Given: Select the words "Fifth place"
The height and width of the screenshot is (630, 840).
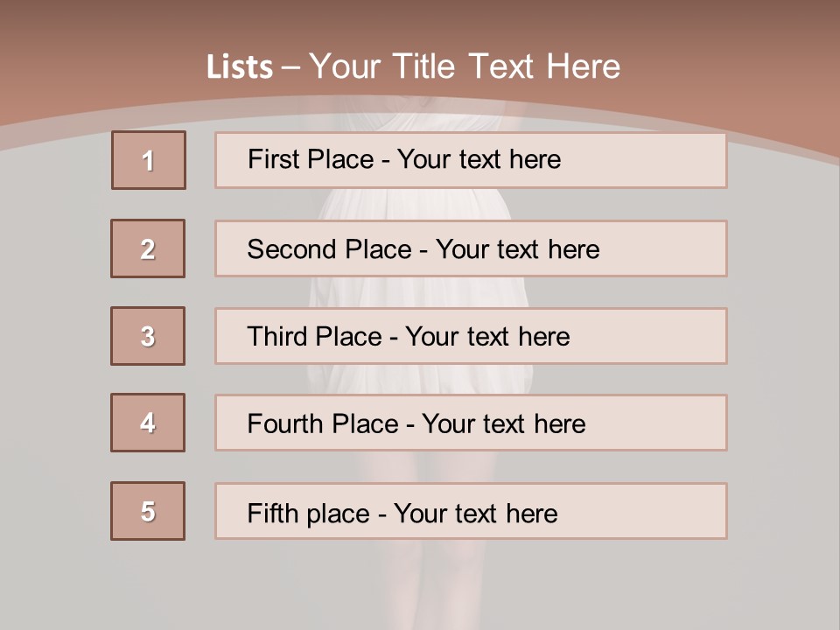Looking at the screenshot, I should (309, 513).
